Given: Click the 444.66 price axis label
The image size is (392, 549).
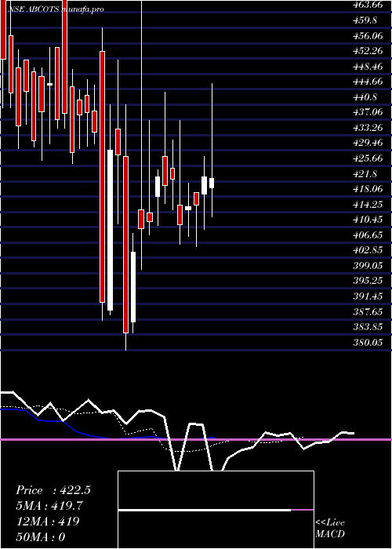Looking at the screenshot, I should point(368,82).
